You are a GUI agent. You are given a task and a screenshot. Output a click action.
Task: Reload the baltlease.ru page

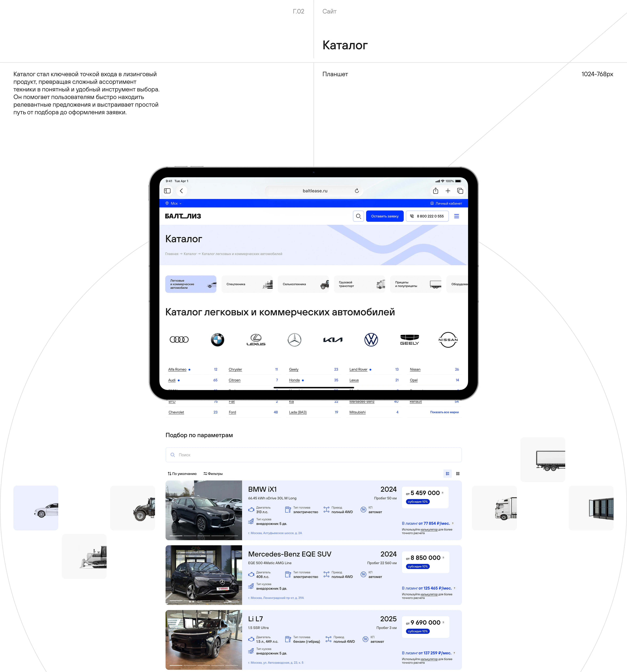tap(357, 191)
